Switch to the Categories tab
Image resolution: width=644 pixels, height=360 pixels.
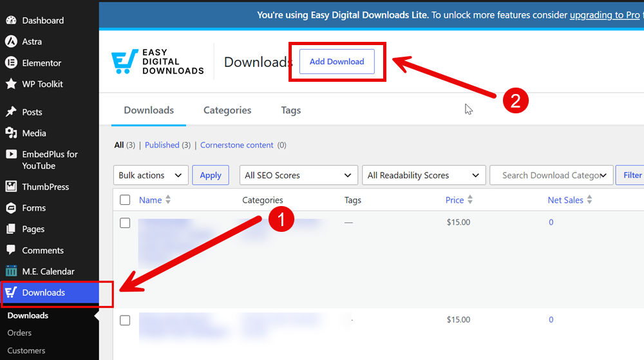[x=227, y=110]
